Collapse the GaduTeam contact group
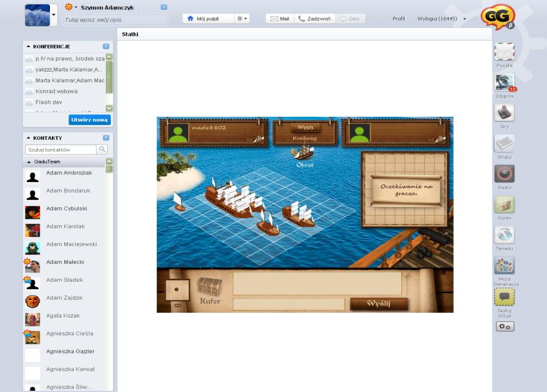Image resolution: width=547 pixels, height=392 pixels. 29,162
